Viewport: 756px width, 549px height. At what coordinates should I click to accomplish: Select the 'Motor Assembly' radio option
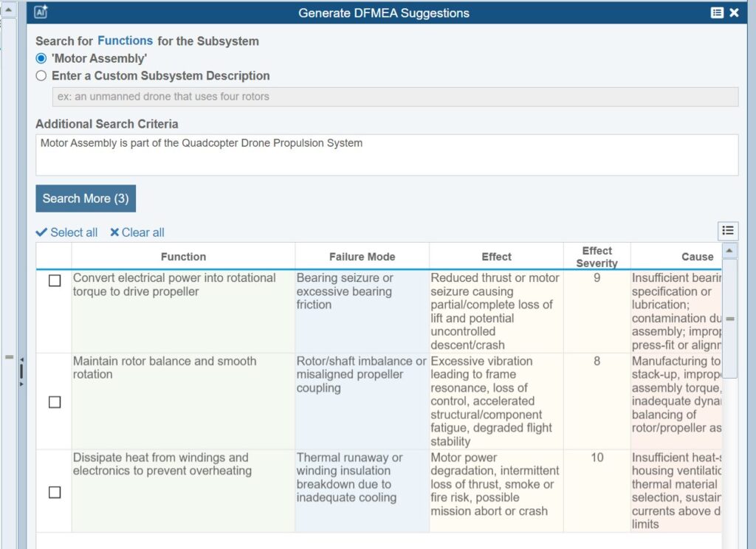click(41, 58)
